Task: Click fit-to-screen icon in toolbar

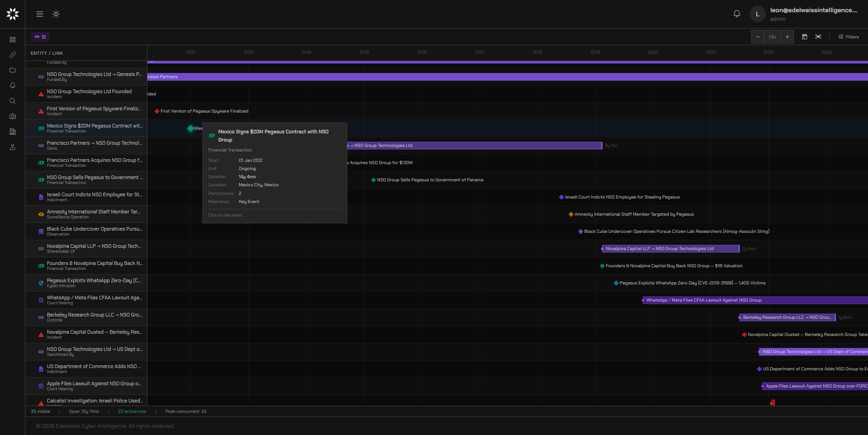Action: click(818, 37)
